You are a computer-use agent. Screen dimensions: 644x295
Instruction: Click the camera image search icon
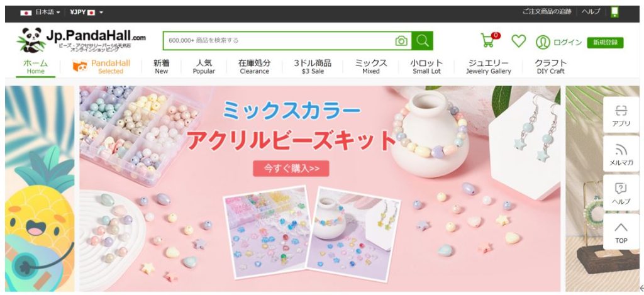[x=401, y=41]
